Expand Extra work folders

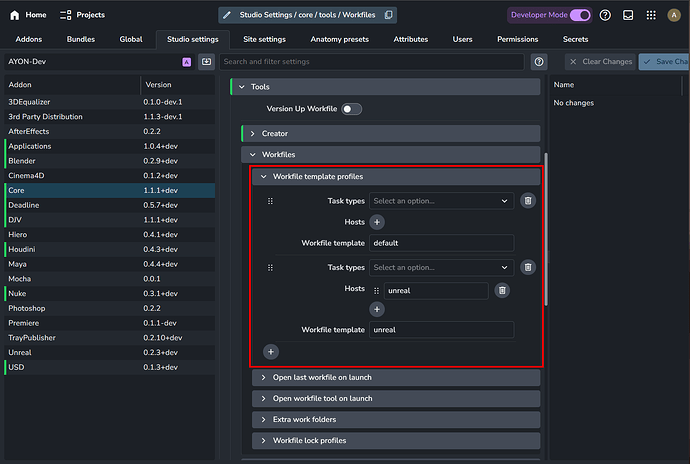[396, 420]
